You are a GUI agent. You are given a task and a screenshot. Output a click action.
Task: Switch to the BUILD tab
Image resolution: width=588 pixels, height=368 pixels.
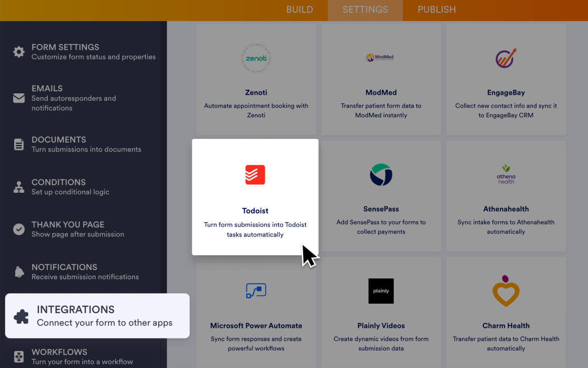coord(300,10)
